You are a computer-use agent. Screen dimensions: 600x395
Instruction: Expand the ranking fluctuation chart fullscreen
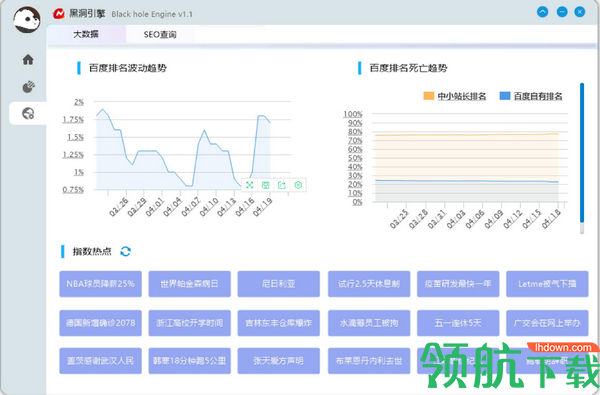[x=249, y=185]
